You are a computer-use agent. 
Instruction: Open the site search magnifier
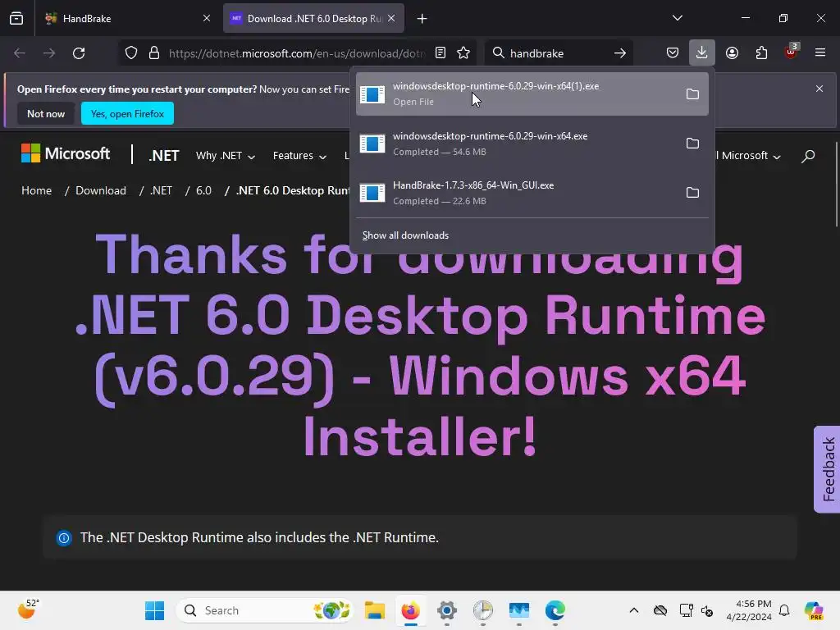808,156
